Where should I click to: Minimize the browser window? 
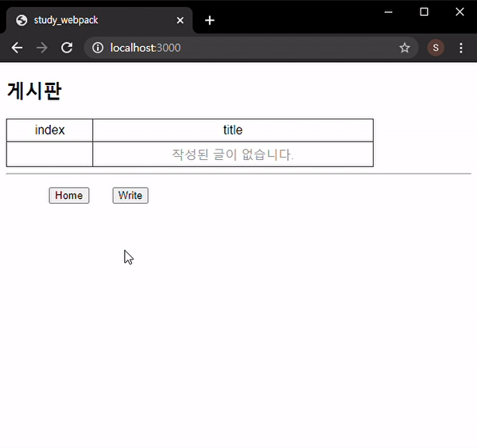389,12
